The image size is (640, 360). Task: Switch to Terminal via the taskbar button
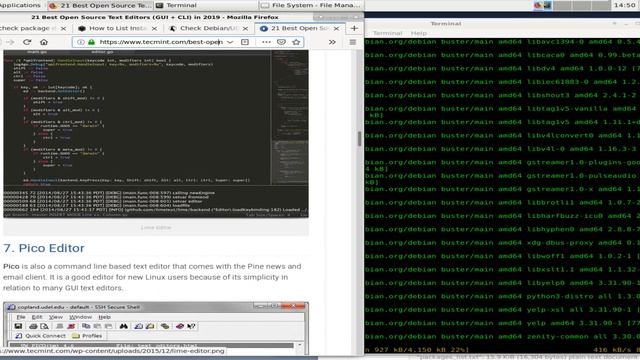pos(206,5)
